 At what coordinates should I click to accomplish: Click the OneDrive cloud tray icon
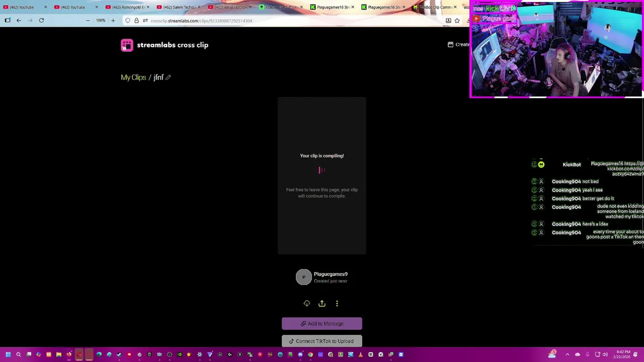[x=578, y=354]
